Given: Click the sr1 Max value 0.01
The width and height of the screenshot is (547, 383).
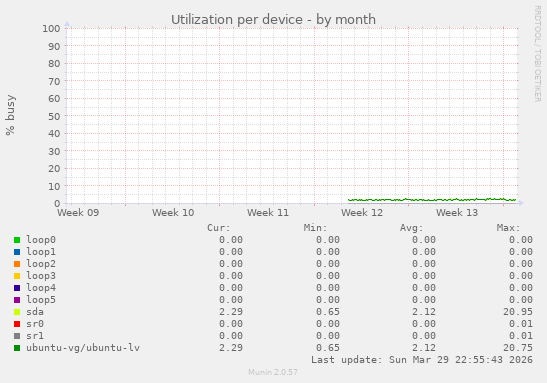Looking at the screenshot, I should pos(521,336).
